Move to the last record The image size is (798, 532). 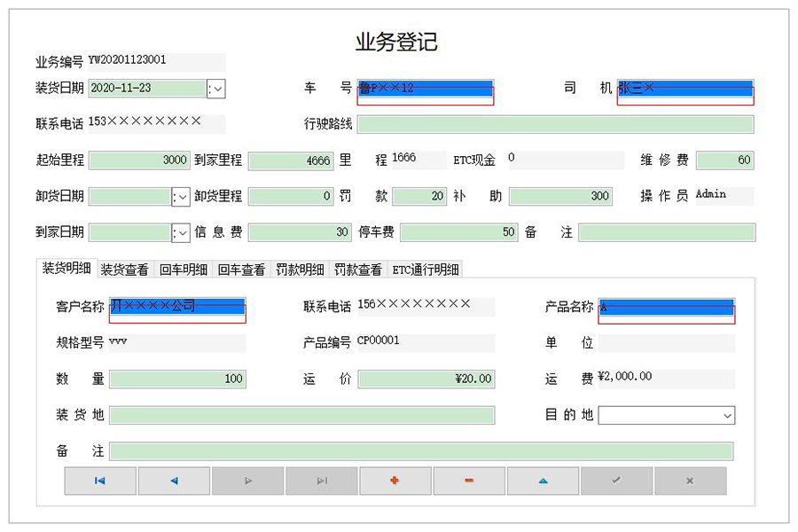pos(321,480)
